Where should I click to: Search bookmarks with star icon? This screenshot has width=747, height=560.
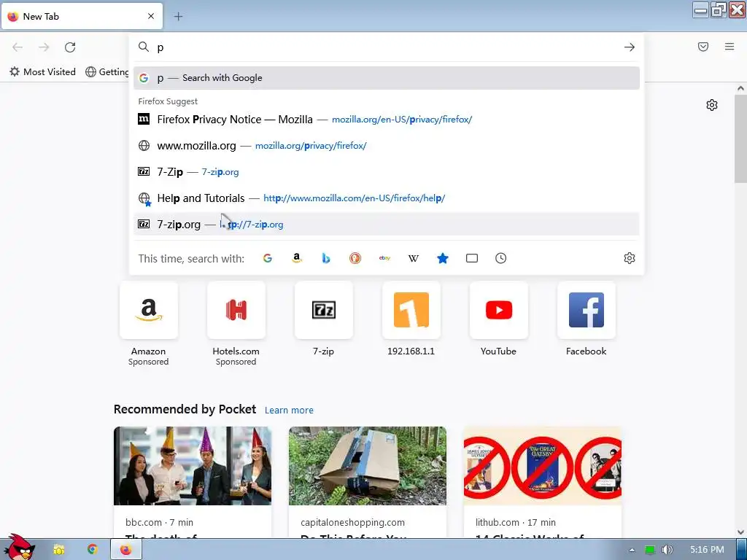(443, 258)
